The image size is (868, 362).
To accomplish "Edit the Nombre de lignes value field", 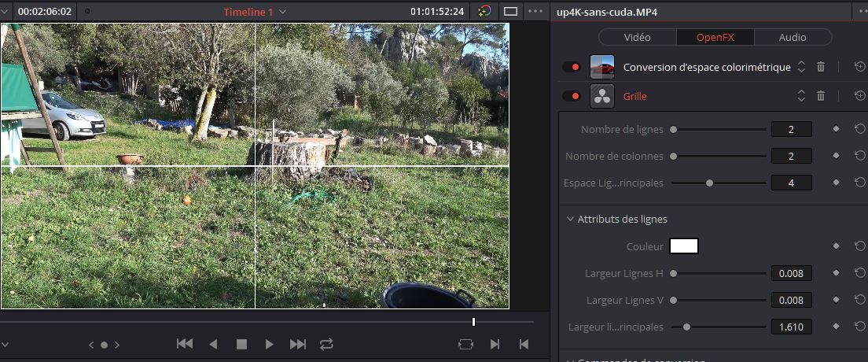I will [792, 129].
